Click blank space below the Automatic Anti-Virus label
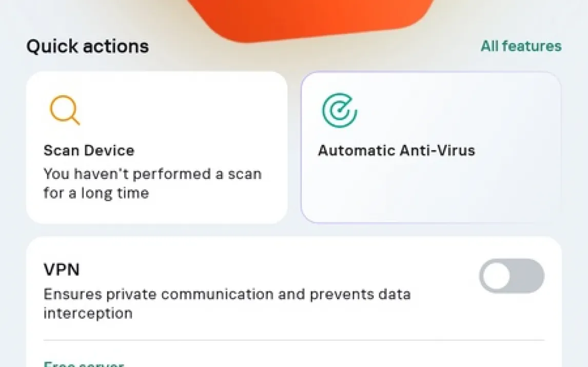The image size is (588, 367). click(431, 192)
